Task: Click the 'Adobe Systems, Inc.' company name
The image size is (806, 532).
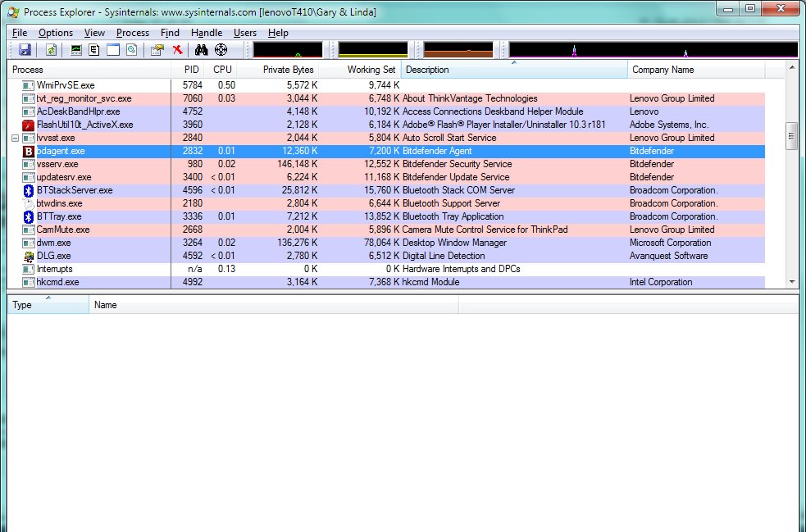Action: pos(669,125)
